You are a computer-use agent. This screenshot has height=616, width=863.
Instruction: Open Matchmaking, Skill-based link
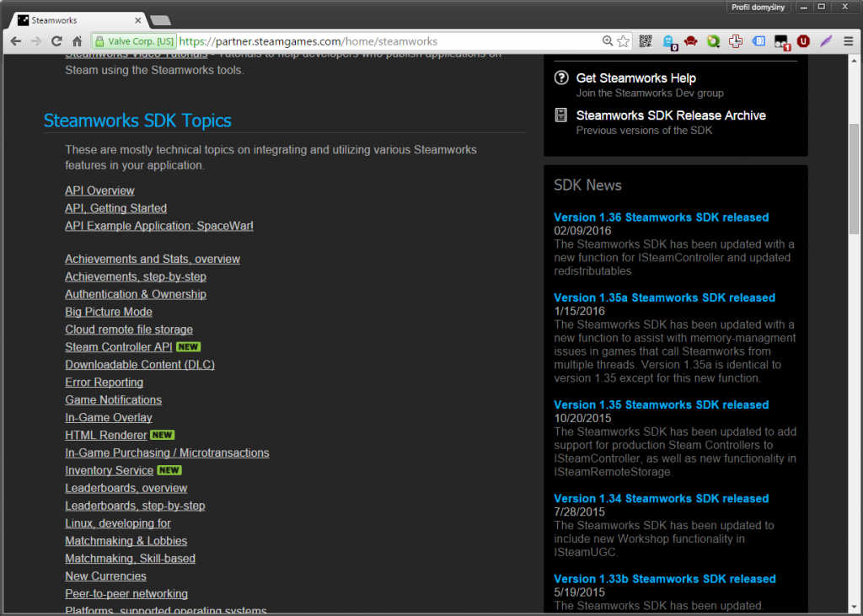click(130, 558)
